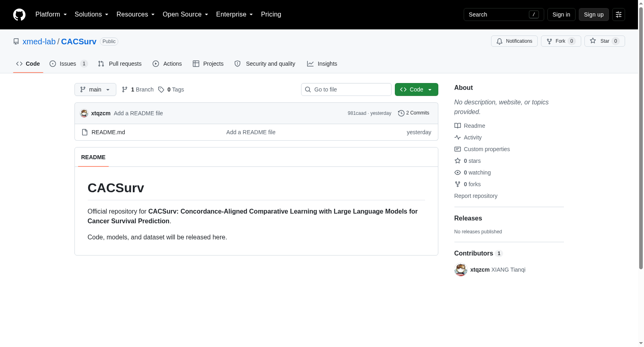Click the branch icon beside 1 Branch
The height and width of the screenshot is (347, 644).
pos(125,89)
